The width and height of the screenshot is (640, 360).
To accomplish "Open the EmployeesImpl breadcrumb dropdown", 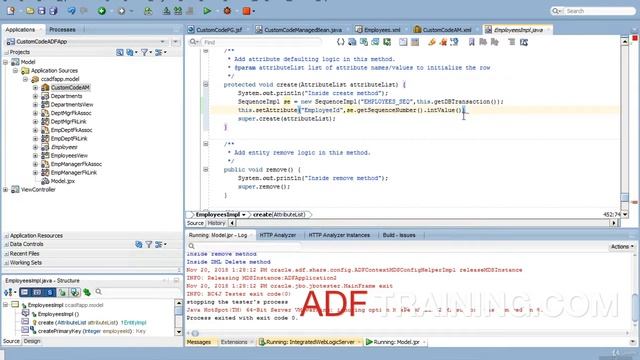I will coord(244,215).
